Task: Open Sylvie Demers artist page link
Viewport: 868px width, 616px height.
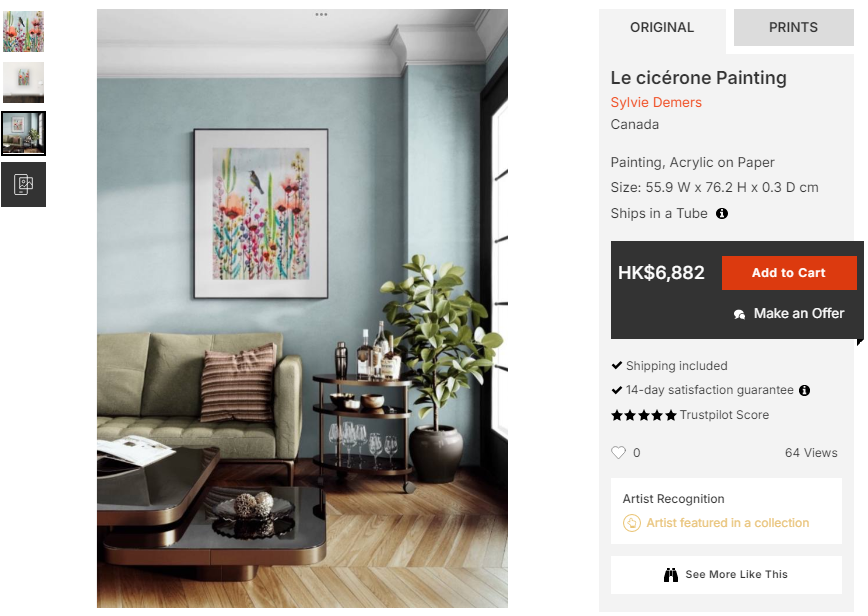Action: click(656, 102)
